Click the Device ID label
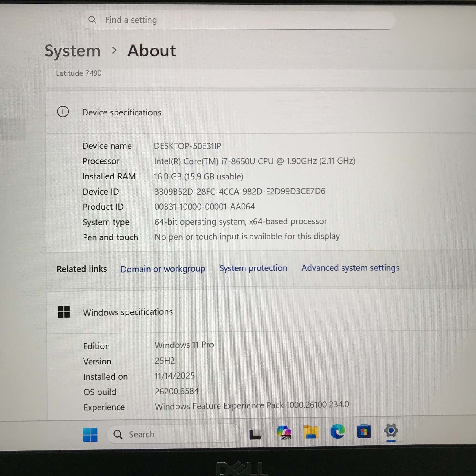 [x=101, y=192]
